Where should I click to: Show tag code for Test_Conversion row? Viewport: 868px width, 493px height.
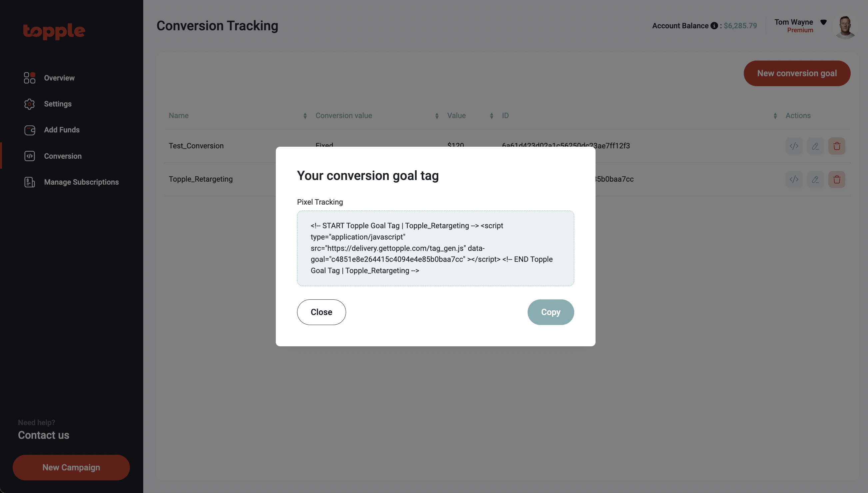794,146
